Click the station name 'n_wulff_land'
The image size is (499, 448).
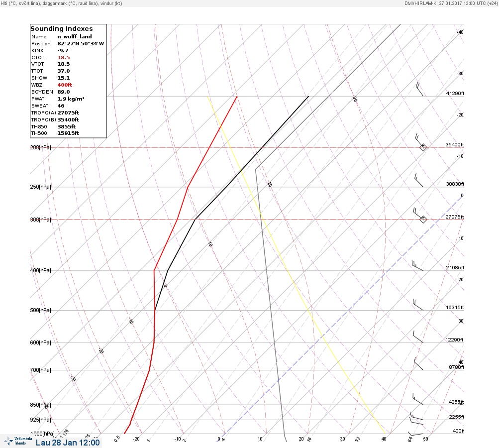pos(75,37)
